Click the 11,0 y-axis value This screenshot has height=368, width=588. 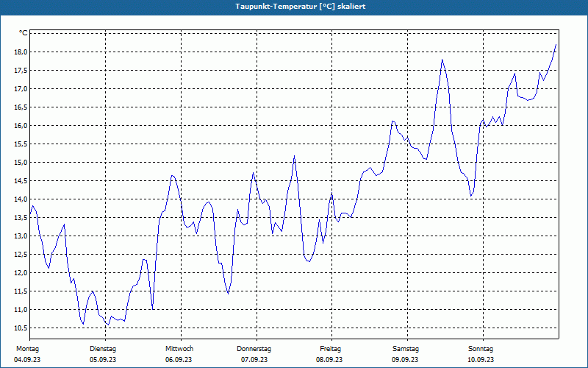click(21, 309)
